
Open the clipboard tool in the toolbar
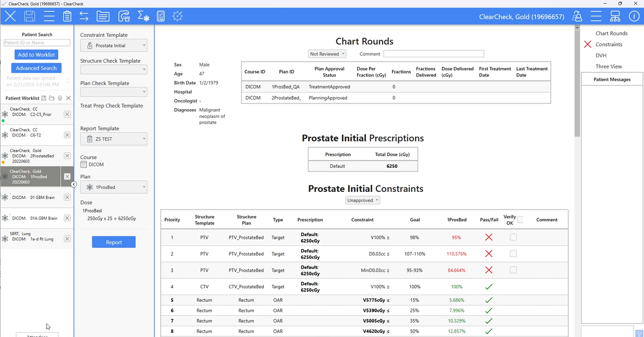pyautogui.click(x=67, y=16)
